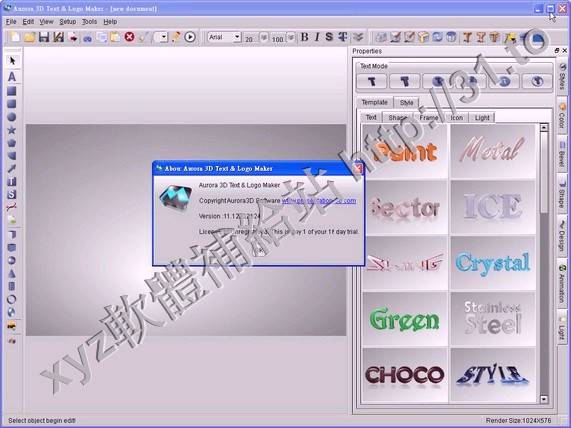Select the cone 3D shape tool

[12, 273]
